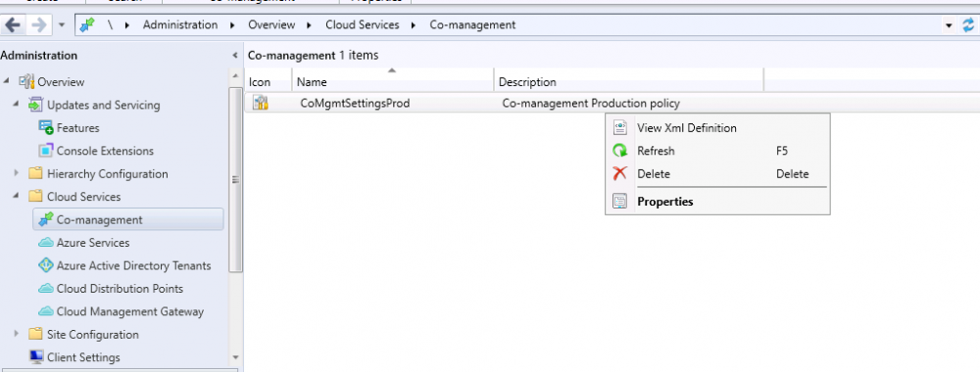Click the tree scrollbar up arrow

tap(235, 76)
